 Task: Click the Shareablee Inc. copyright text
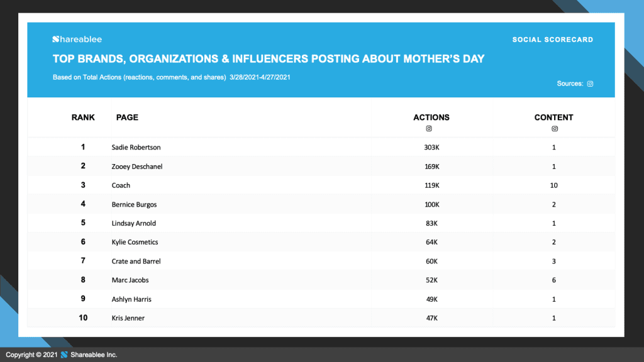93,355
